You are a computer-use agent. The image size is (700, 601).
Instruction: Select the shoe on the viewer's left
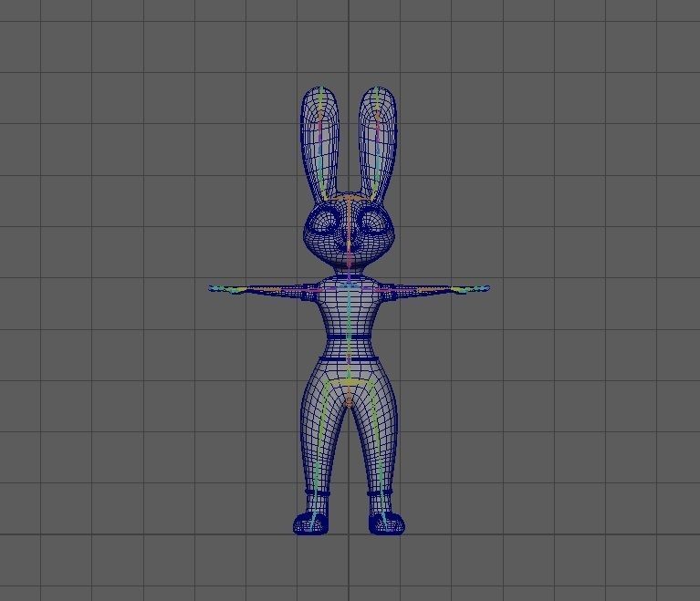310,523
